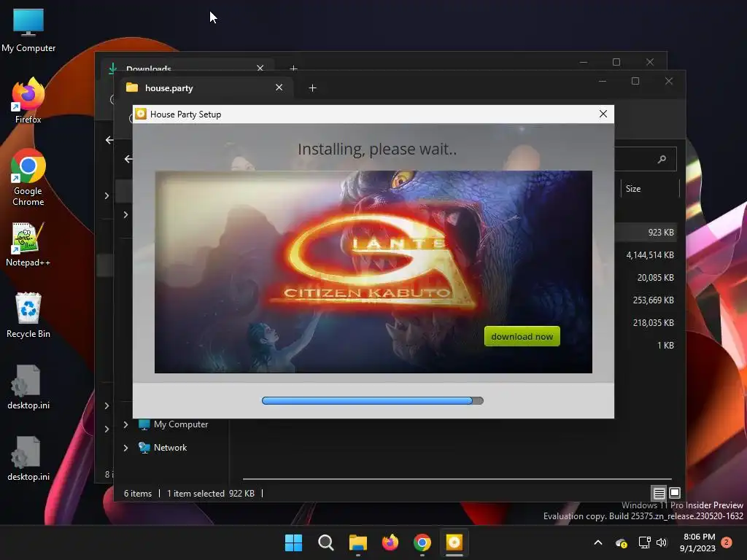747x560 pixels.
Task: Expand My Computer in navigation pane
Action: [x=125, y=424]
